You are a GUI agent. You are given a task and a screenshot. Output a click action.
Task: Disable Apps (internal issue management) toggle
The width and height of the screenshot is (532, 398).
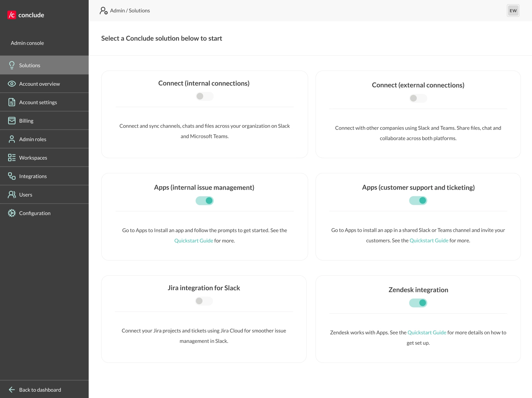(x=204, y=201)
